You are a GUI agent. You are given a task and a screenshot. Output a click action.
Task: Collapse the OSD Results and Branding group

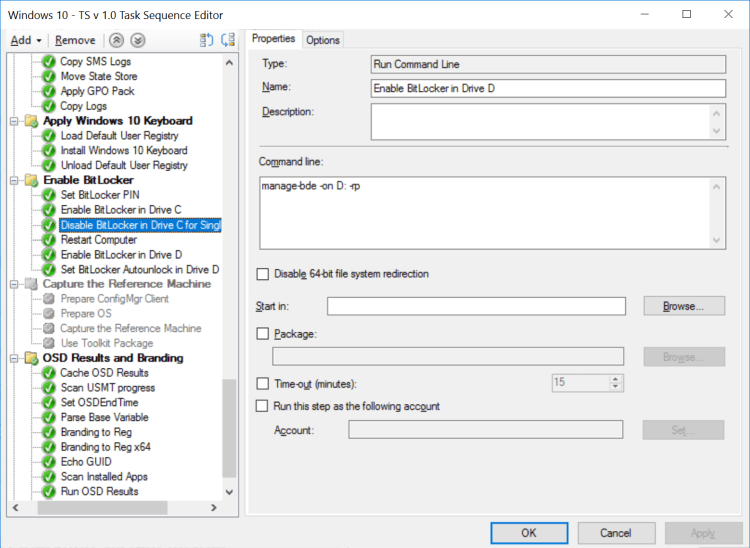click(14, 358)
